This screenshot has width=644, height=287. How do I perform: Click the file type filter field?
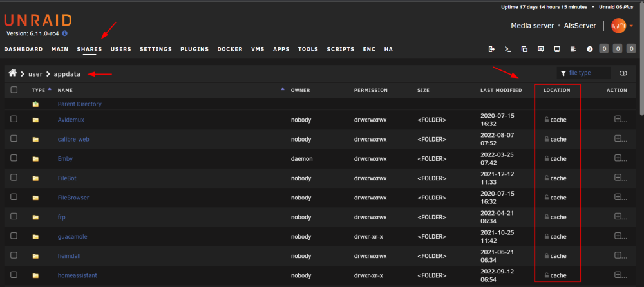tap(584, 73)
